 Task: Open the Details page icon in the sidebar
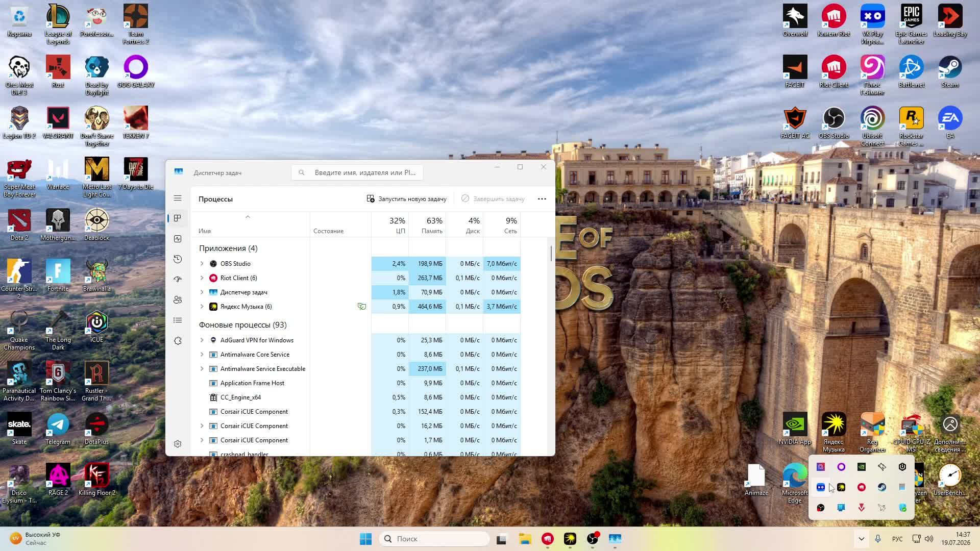point(178,320)
